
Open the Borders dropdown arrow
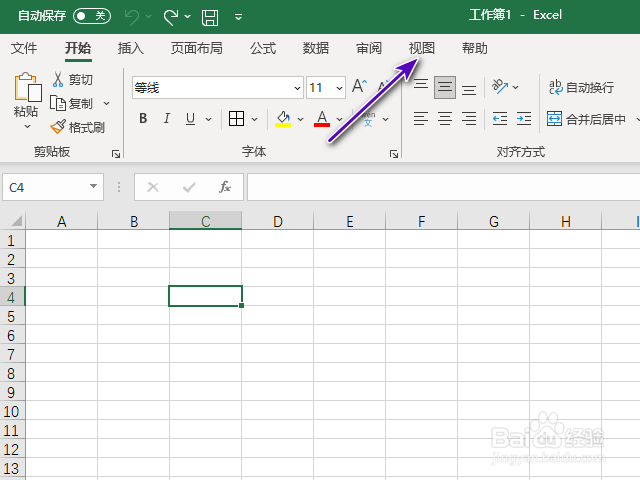[x=255, y=119]
